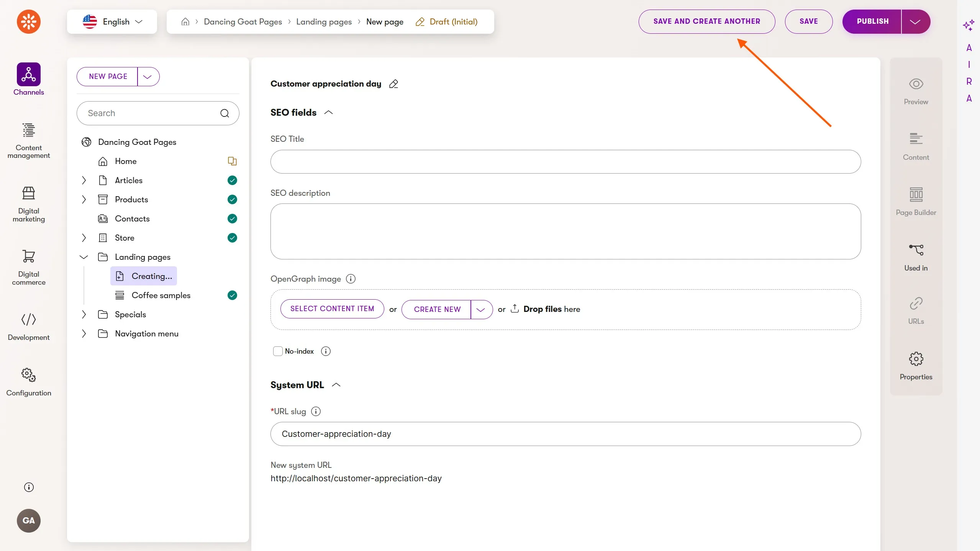Open Digital marketing section
This screenshot has height=551, width=980.
(x=29, y=204)
